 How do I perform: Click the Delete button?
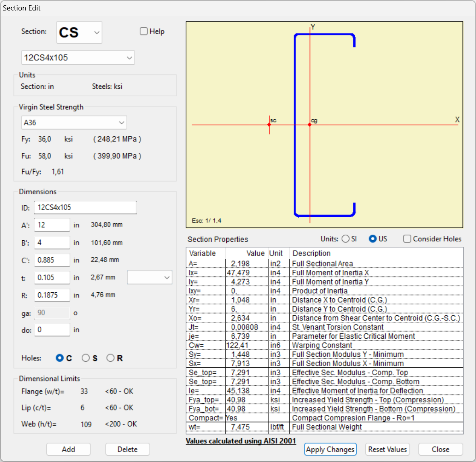coord(128,449)
